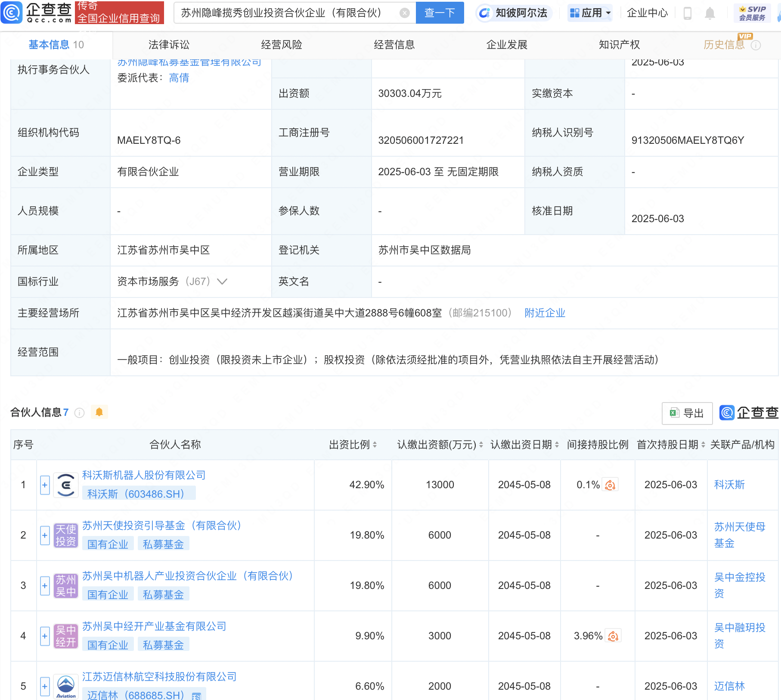Open 知彼阿尔法 assistant

coord(514,13)
